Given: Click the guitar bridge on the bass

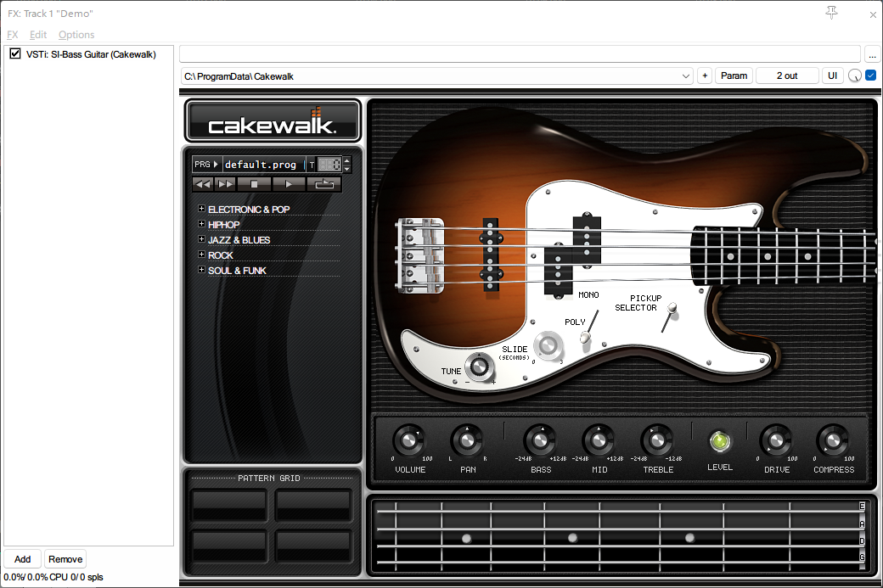Looking at the screenshot, I should 420,255.
